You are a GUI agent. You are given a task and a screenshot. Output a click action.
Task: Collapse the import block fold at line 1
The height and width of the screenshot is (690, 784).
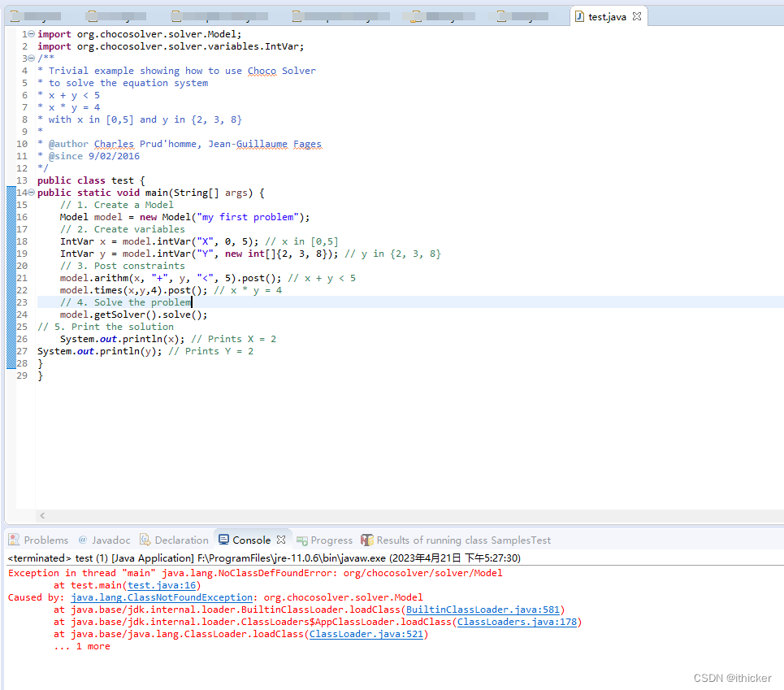(31, 34)
